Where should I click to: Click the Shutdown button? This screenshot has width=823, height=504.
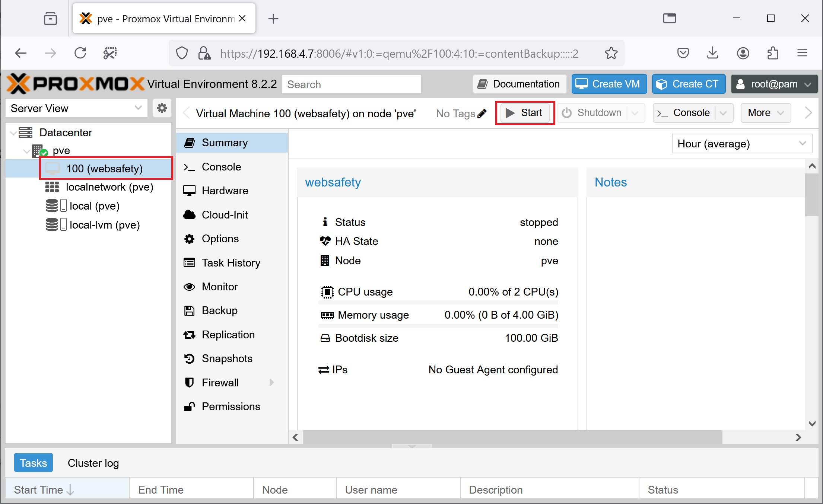click(592, 113)
